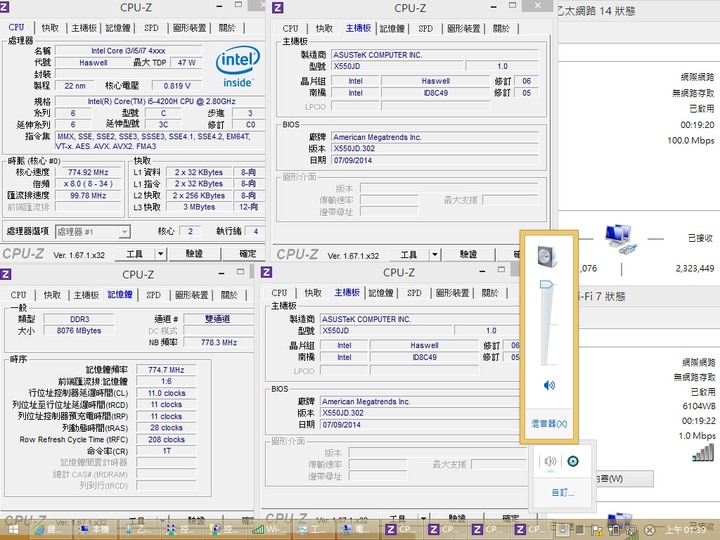
Task: Click memory type field DDR3
Action: (79, 319)
